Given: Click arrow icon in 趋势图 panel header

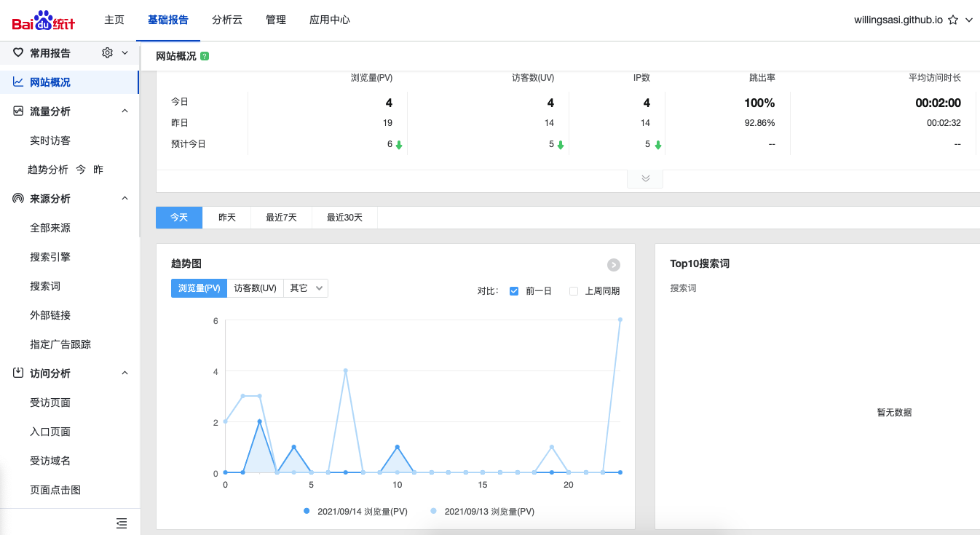Looking at the screenshot, I should (x=613, y=265).
